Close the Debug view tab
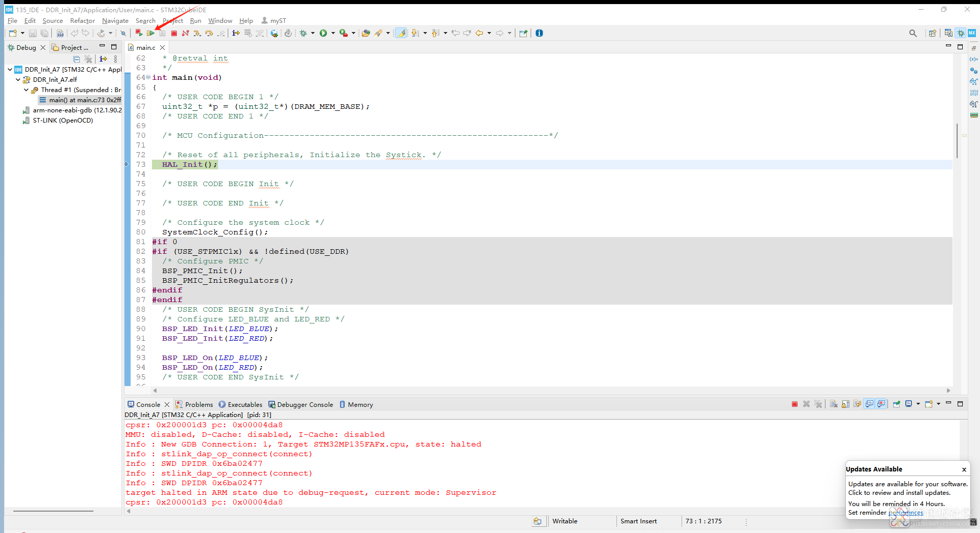This screenshot has width=980, height=533. coord(43,47)
